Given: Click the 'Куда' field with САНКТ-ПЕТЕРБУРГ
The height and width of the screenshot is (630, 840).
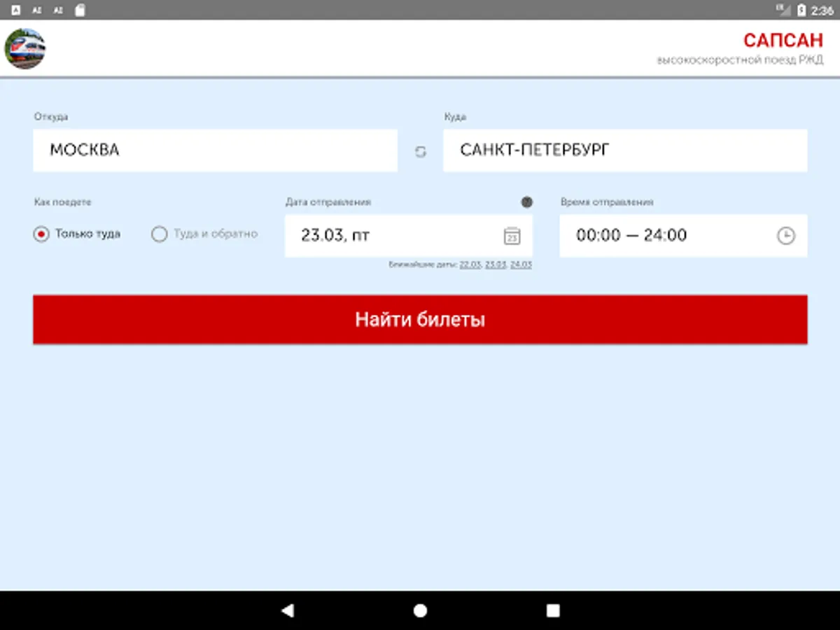Looking at the screenshot, I should 625,150.
